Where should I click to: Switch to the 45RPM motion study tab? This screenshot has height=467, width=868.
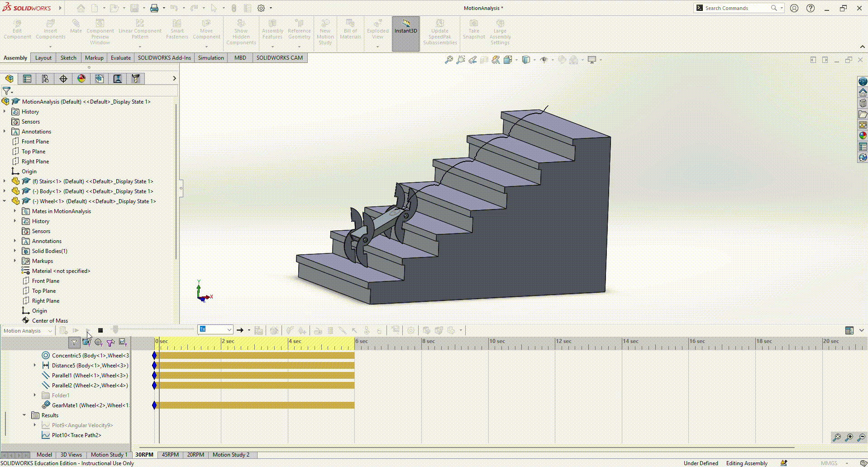point(170,455)
